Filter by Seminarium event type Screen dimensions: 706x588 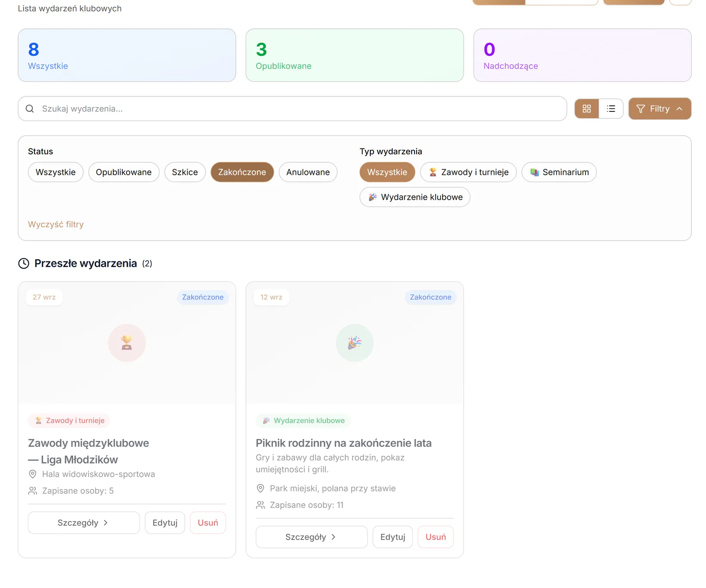click(x=559, y=172)
